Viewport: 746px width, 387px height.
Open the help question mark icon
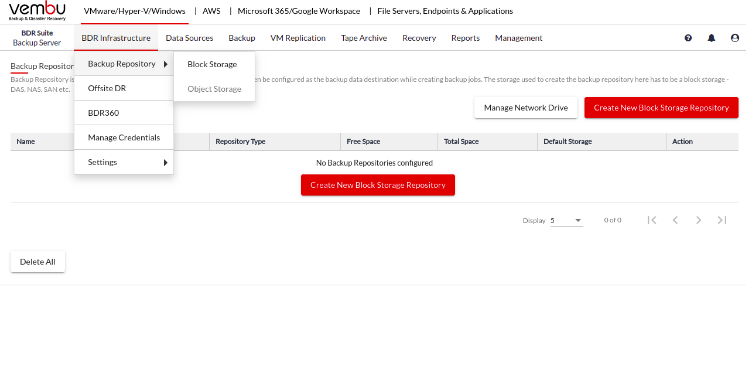(688, 38)
